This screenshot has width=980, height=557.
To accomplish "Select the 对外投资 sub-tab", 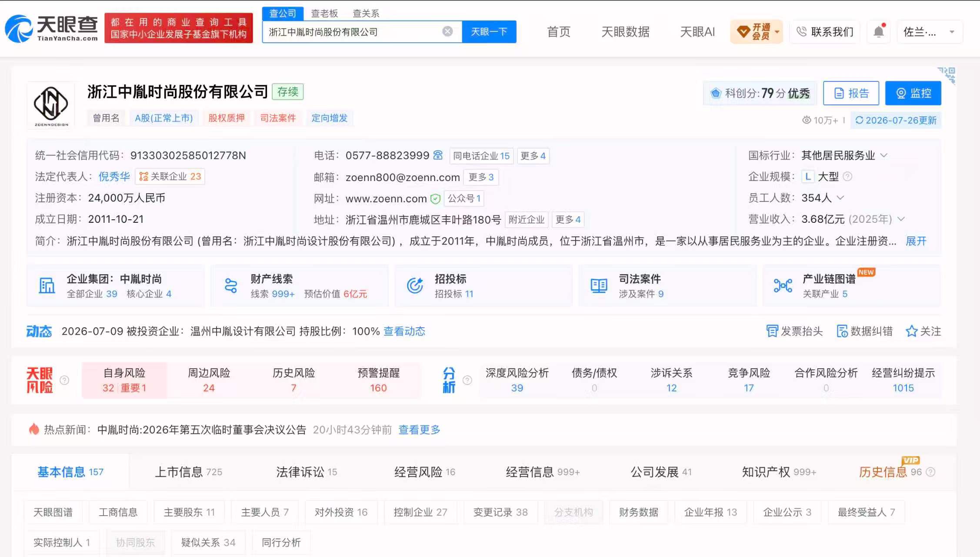I will click(x=341, y=512).
